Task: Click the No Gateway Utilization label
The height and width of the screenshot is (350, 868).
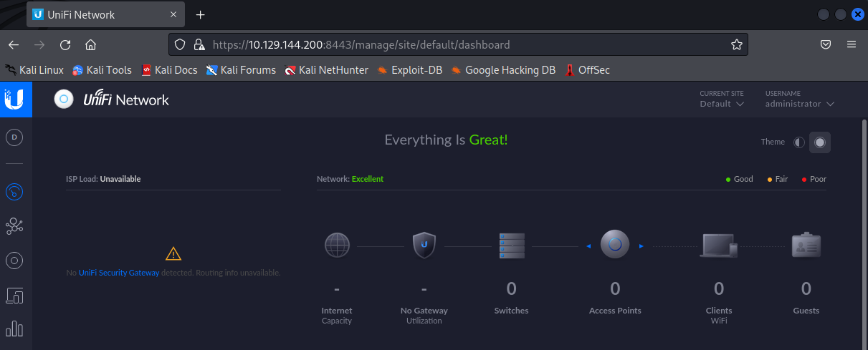Action: [x=424, y=316]
